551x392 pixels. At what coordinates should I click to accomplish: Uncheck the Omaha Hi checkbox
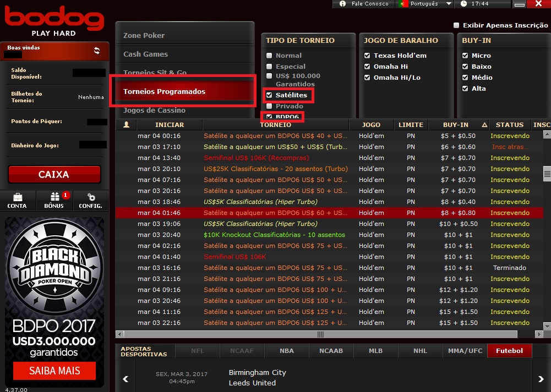[x=367, y=67]
